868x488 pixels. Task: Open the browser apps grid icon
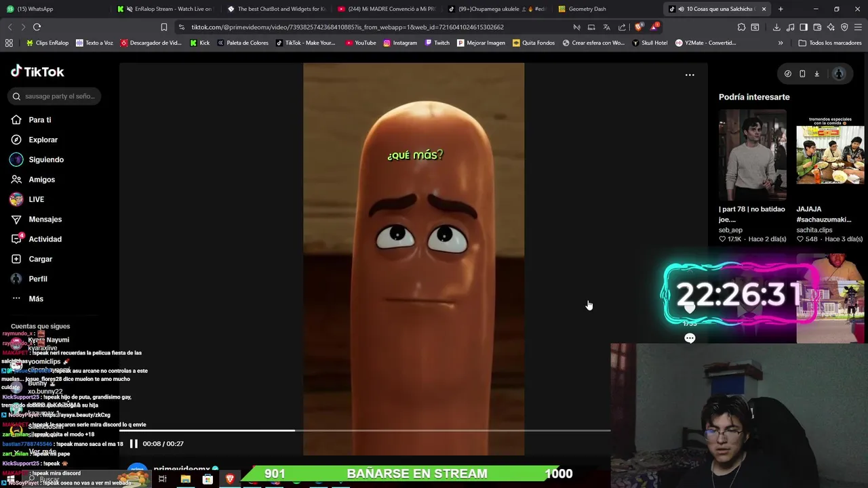(x=9, y=43)
